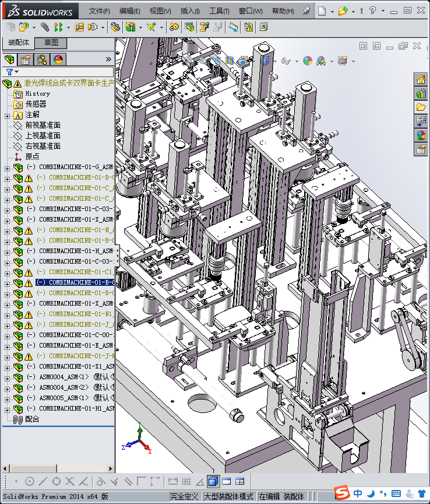Click the tree horizontal scrollbar thumb

(x=33, y=468)
